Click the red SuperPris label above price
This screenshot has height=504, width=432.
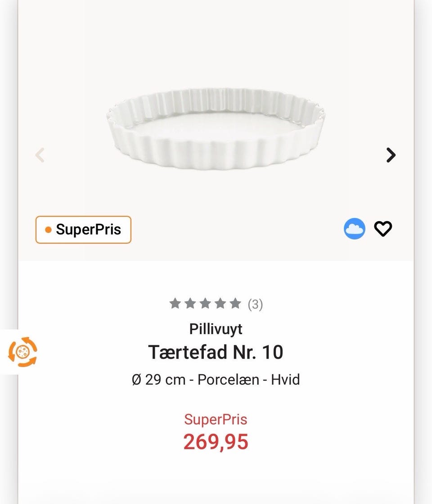[216, 419]
